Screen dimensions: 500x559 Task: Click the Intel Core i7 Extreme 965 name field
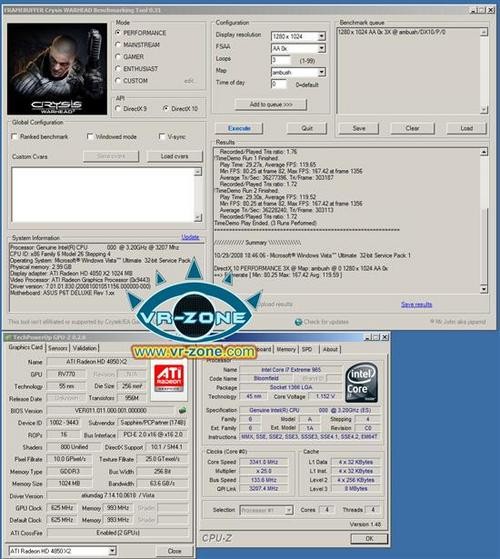(291, 370)
